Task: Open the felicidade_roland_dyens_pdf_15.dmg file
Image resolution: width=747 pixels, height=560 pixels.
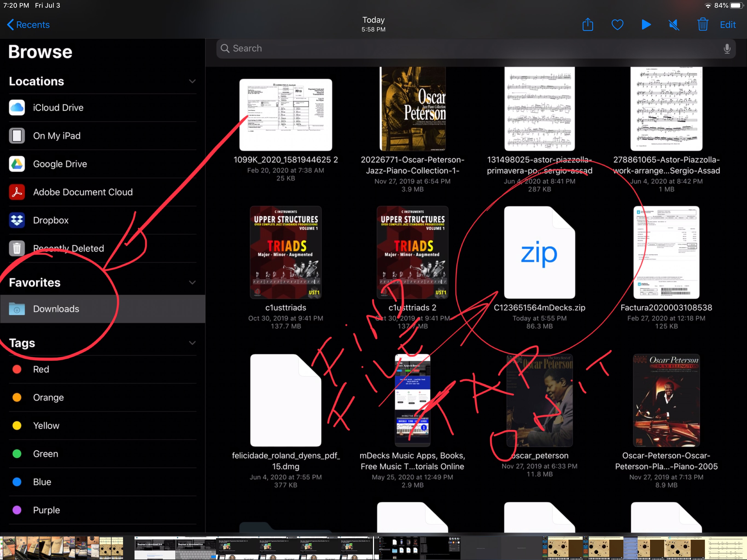Action: tap(286, 400)
